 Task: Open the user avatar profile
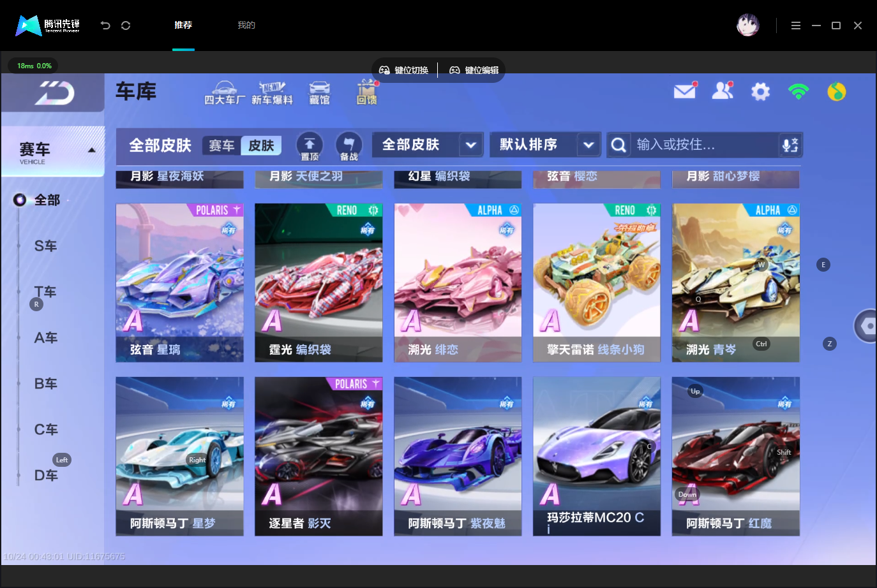(x=747, y=25)
